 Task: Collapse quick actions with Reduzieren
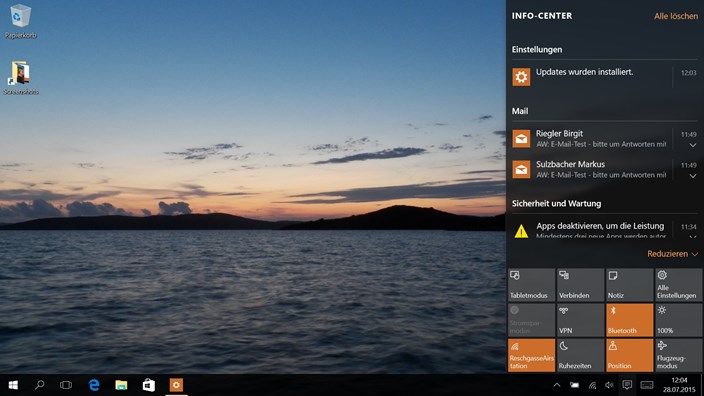pyautogui.click(x=672, y=254)
